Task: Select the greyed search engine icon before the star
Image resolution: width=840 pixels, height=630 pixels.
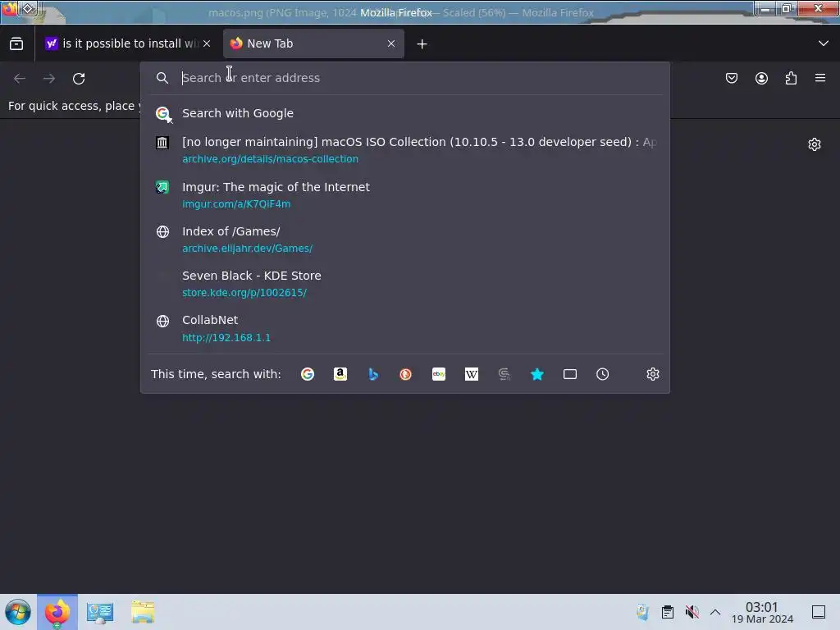Action: point(504,374)
